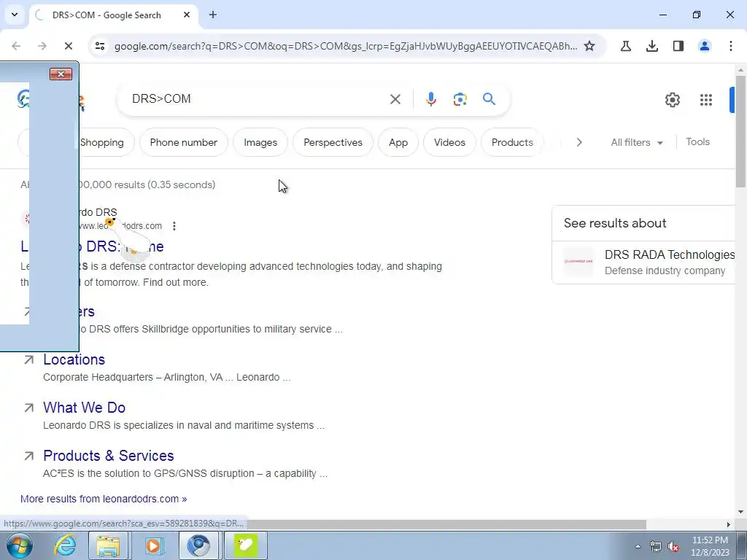The image size is (747, 560).
Task: Open search Tools
Action: point(697,142)
